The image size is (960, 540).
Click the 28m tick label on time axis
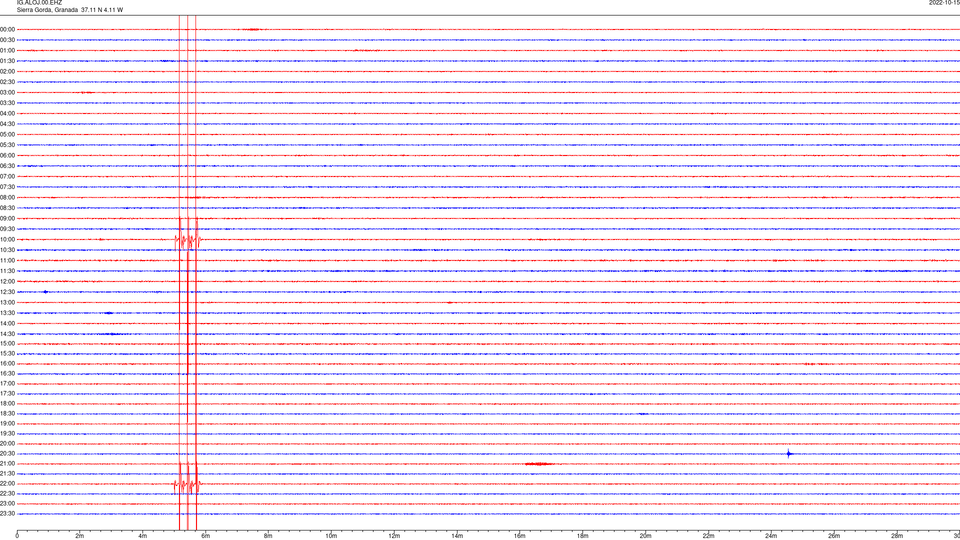[897, 536]
